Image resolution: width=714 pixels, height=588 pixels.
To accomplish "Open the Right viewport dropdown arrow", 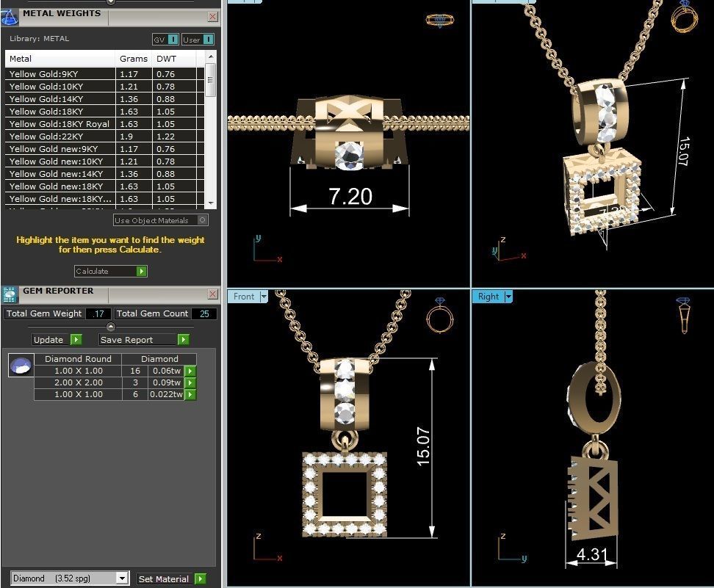I will (x=508, y=297).
